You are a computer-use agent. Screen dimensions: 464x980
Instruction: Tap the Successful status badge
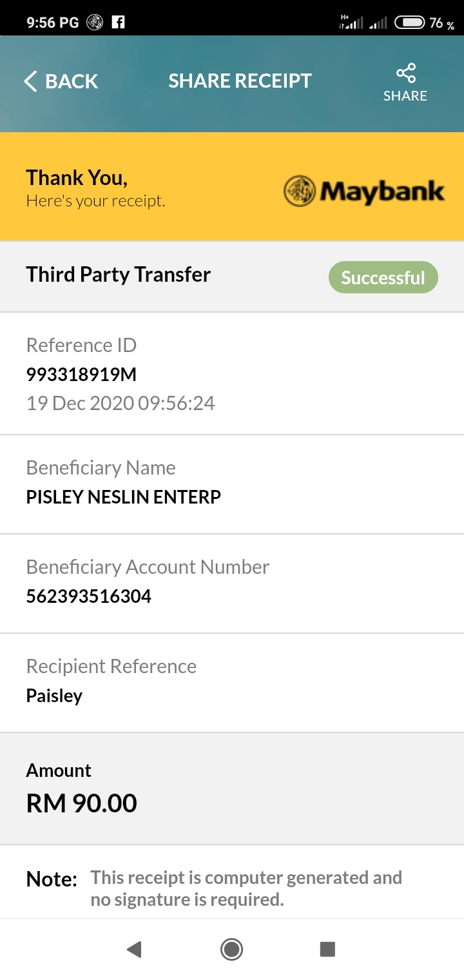pyautogui.click(x=383, y=278)
